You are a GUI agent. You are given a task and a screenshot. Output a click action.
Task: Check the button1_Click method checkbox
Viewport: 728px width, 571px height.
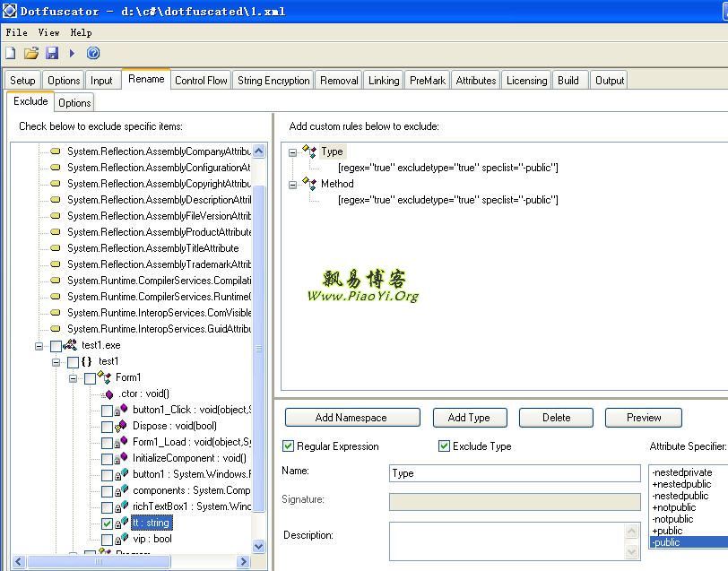click(108, 411)
